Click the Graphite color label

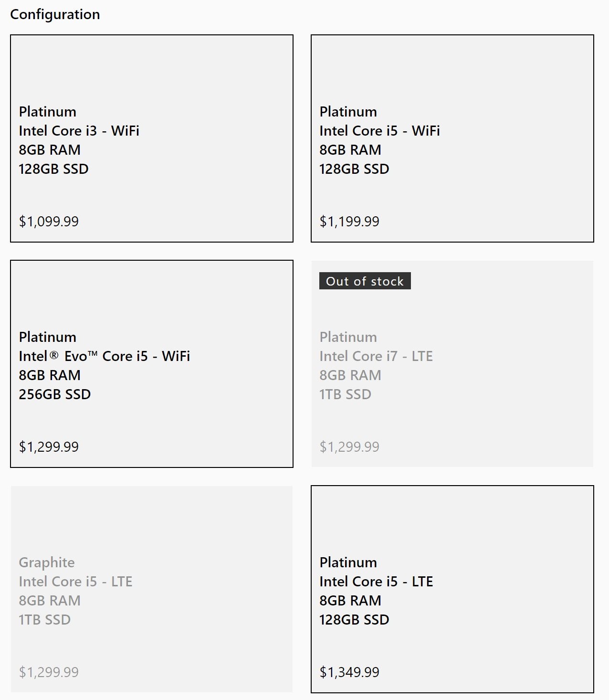tap(47, 563)
